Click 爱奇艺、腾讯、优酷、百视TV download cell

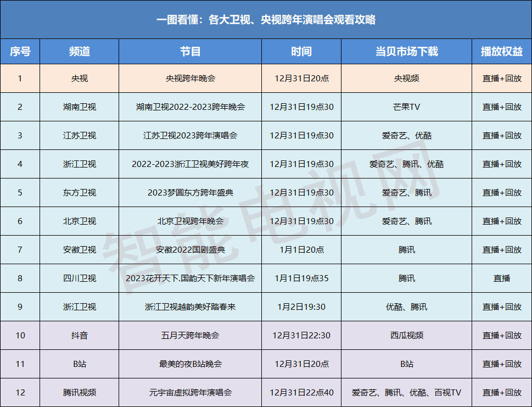click(x=406, y=392)
